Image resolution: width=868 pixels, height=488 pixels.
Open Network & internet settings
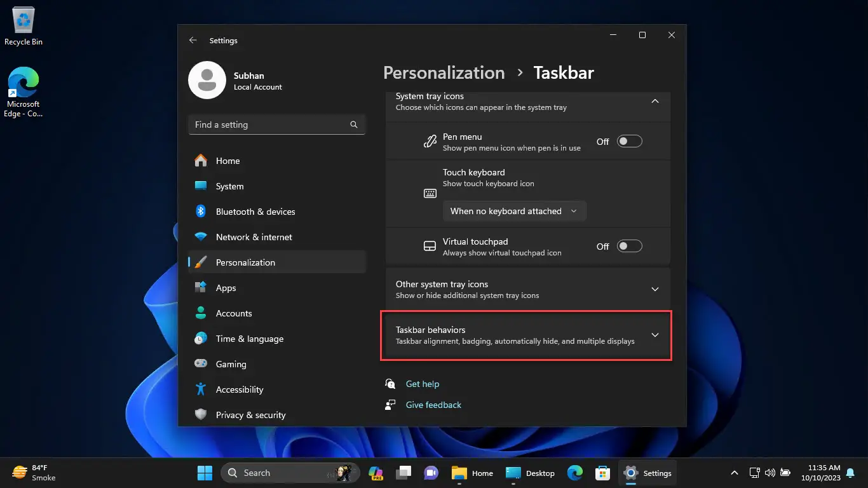point(277,237)
